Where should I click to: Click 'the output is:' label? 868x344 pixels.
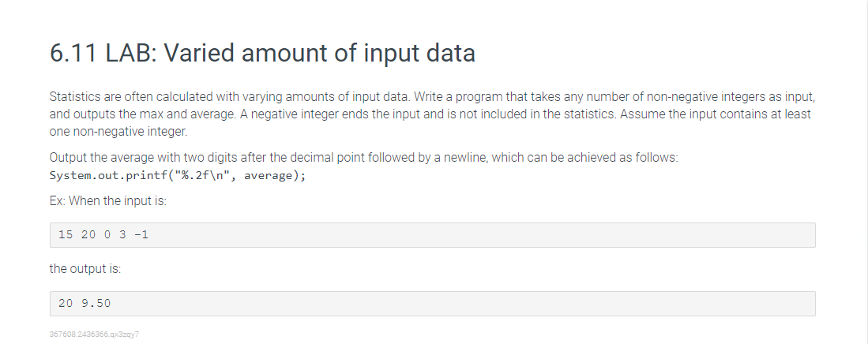tap(85, 269)
